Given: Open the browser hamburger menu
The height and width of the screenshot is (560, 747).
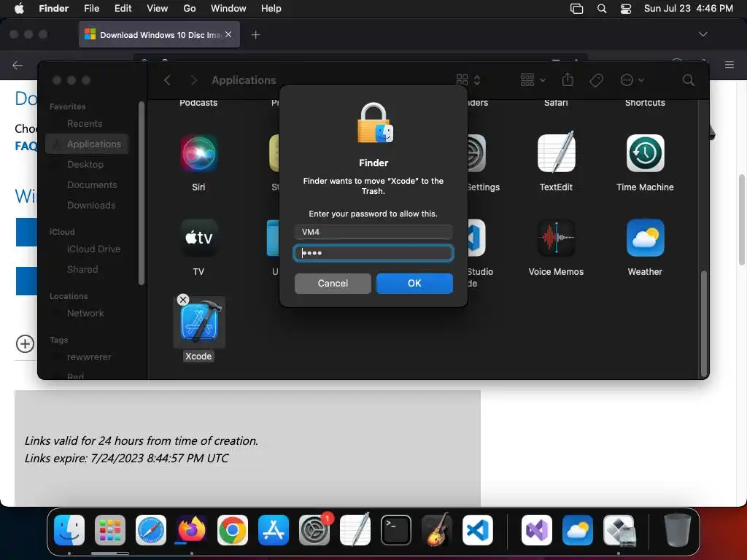Looking at the screenshot, I should pyautogui.click(x=729, y=64).
